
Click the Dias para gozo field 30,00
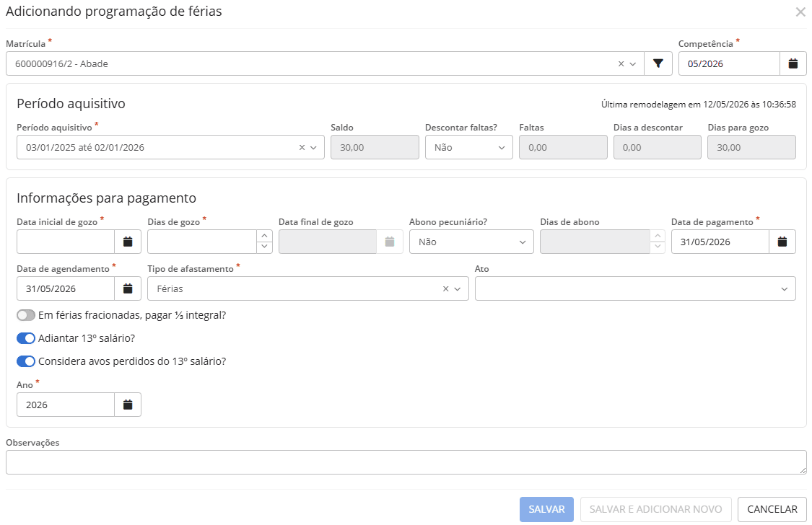pos(752,147)
